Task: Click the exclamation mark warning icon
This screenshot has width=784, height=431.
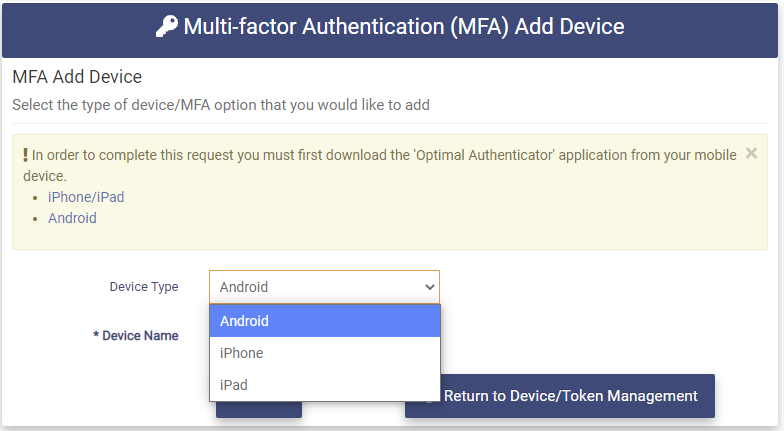Action: coord(25,155)
